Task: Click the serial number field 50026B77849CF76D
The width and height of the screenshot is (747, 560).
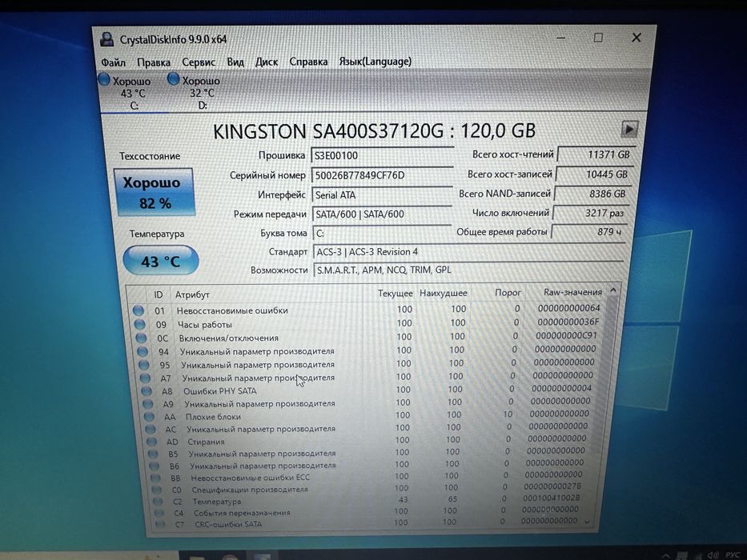Action: pos(382,175)
